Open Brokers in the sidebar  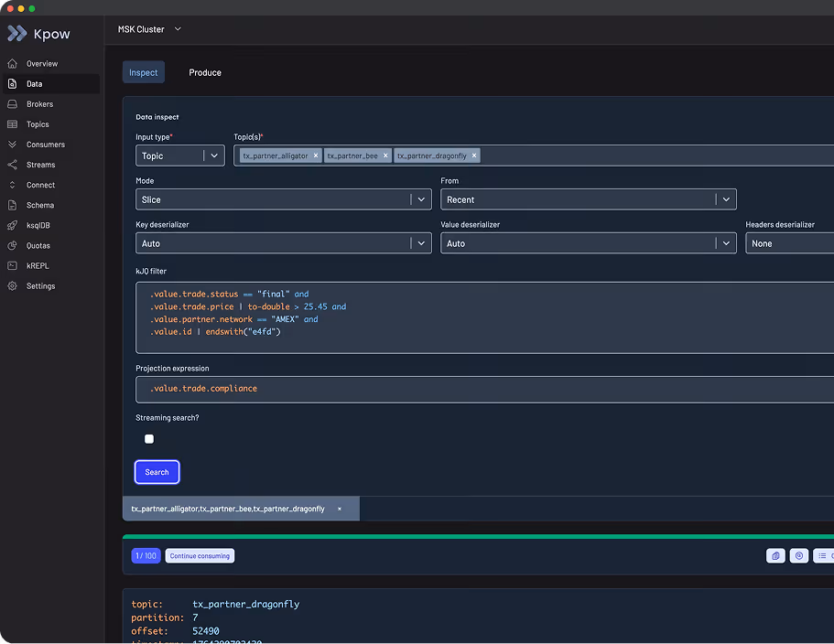(x=51, y=104)
